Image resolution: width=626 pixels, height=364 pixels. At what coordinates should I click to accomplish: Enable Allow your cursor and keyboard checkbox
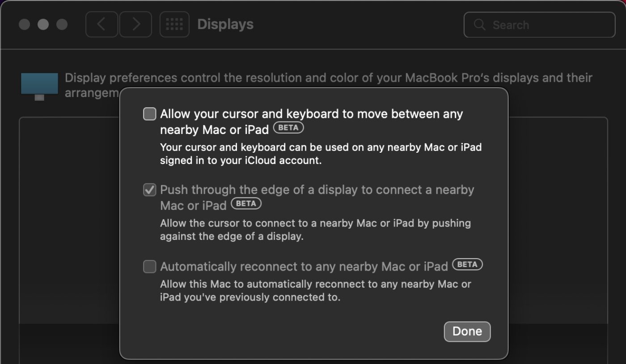tap(149, 114)
